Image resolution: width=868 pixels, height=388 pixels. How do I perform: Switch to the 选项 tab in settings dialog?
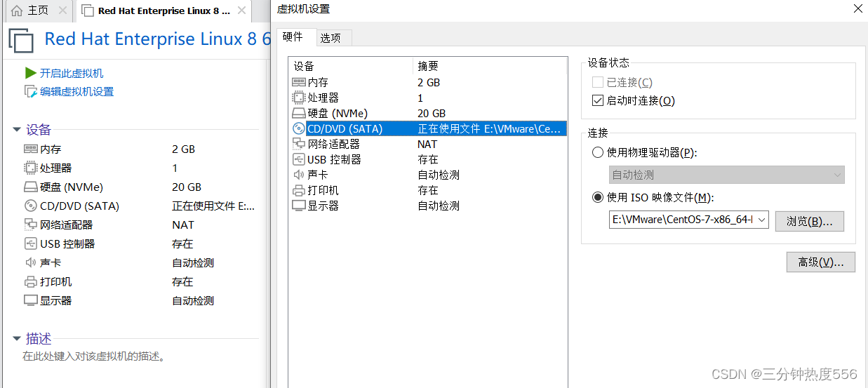(330, 38)
